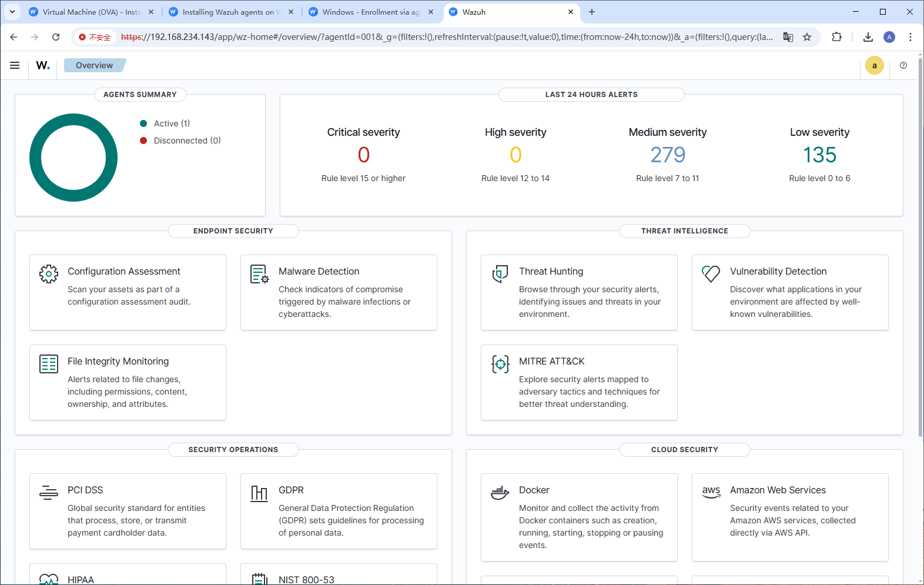The image size is (924, 585).
Task: Open Low severity count 135
Action: (820, 155)
